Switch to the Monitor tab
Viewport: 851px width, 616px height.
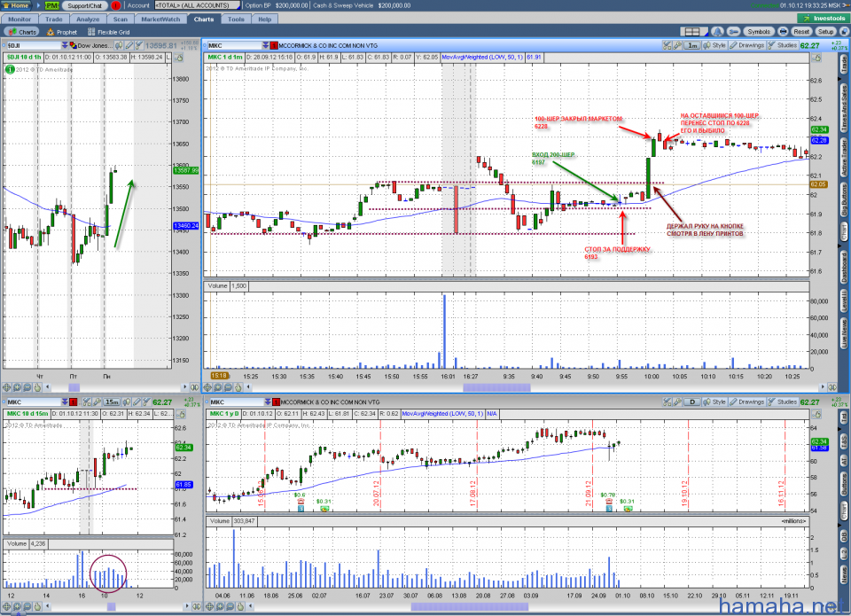click(x=20, y=19)
